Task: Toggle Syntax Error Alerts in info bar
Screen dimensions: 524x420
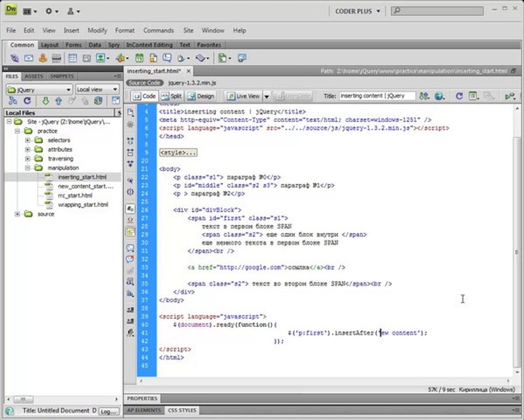Action: (x=130, y=232)
